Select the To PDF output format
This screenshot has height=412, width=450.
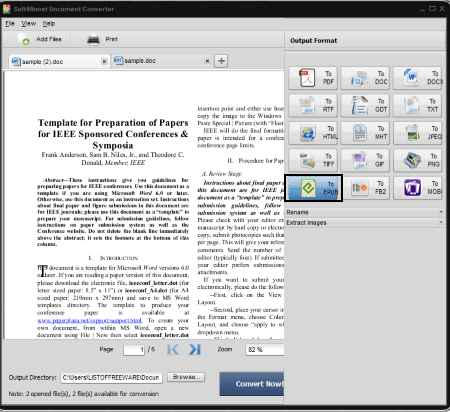(x=313, y=78)
